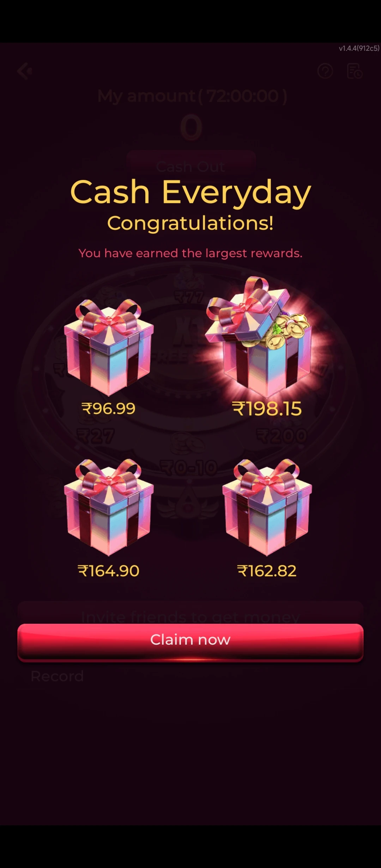Click the ₹162.82 reward amount
Viewport: 381px width, 868px height.
(267, 571)
